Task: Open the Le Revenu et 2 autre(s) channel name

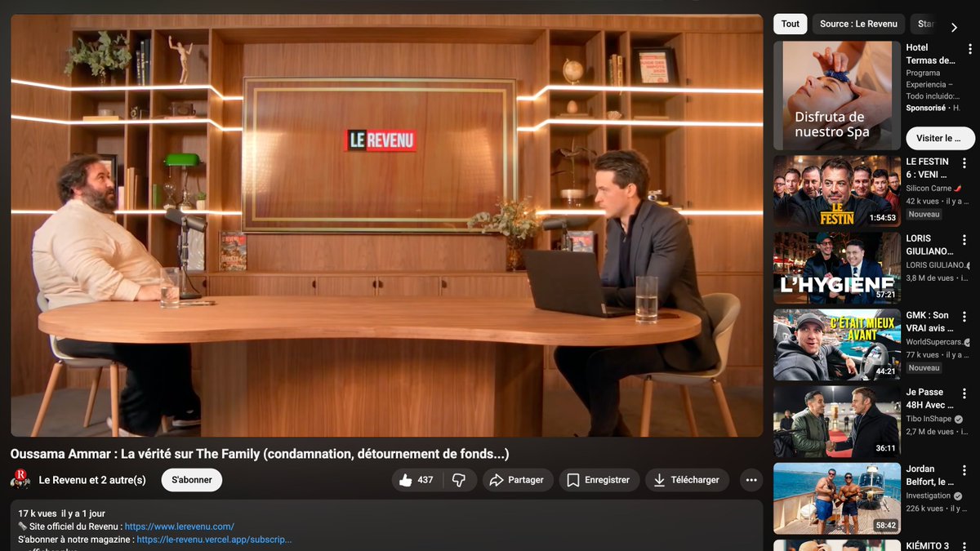Action: (92, 480)
